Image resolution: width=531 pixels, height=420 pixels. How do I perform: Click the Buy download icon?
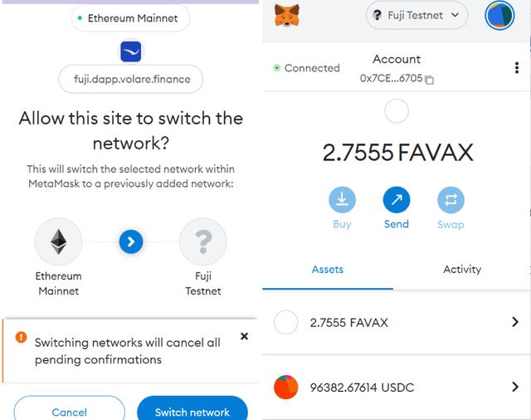click(x=342, y=199)
